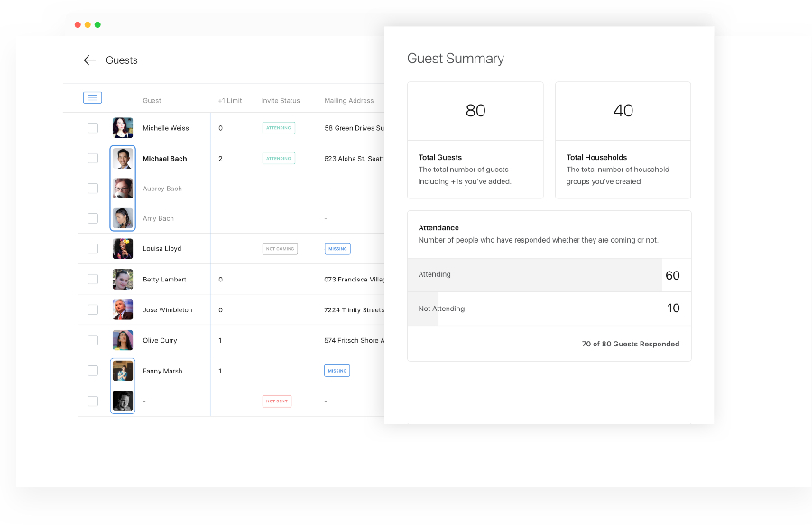Image resolution: width=812 pixels, height=525 pixels.
Task: Click the +1 Limit column header
Action: [230, 100]
